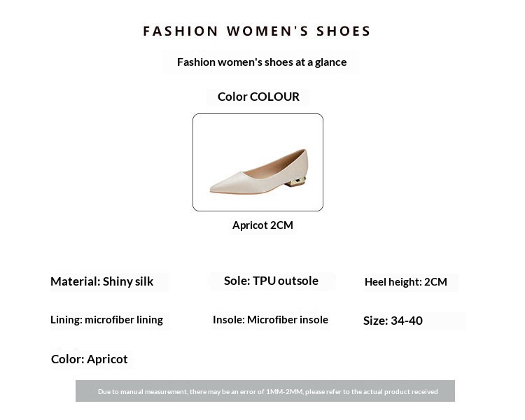Click the pointed toe of the shoe
Image resolution: width=525 pixels, height=420 pixels.
point(214,188)
